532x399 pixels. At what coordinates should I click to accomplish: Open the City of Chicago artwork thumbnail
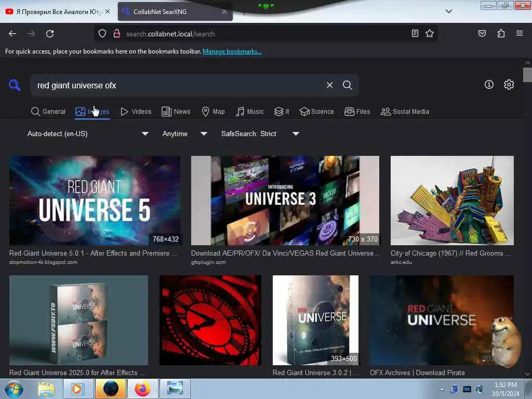click(x=452, y=201)
